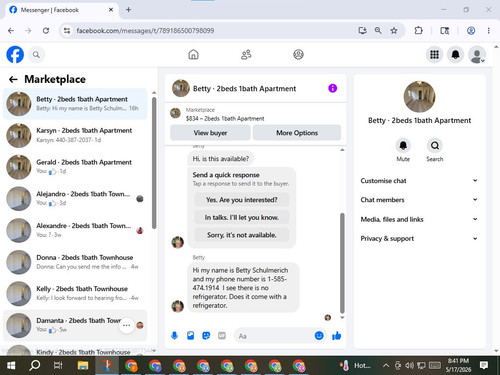Send a thumbs-up like

(337, 336)
